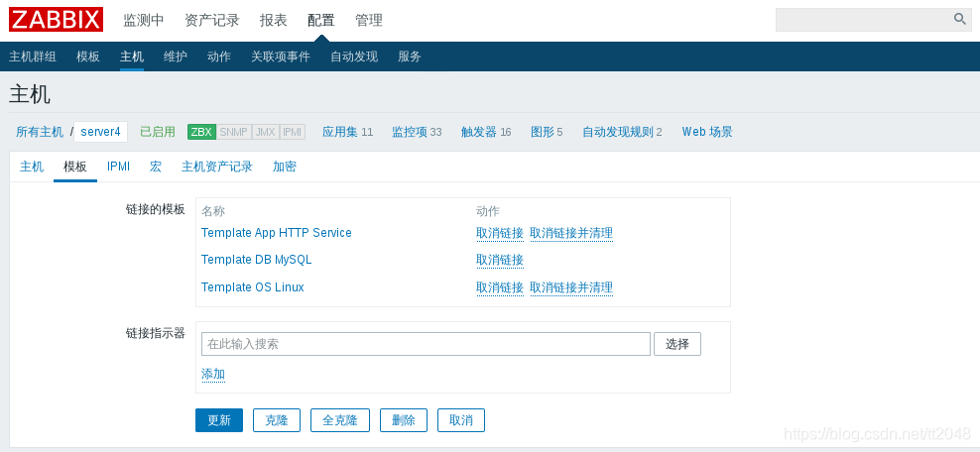Click the 链接指示器 label
Viewport: 980px width, 452px height.
point(156,333)
